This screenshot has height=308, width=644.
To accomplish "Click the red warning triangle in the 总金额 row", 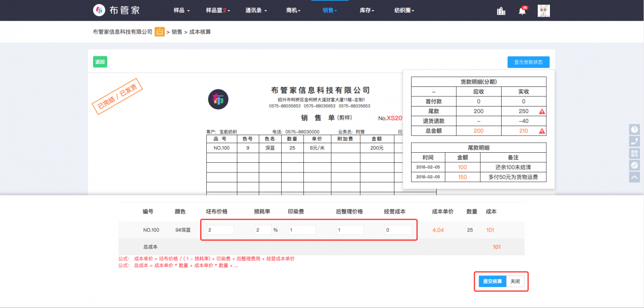I will (x=542, y=131).
